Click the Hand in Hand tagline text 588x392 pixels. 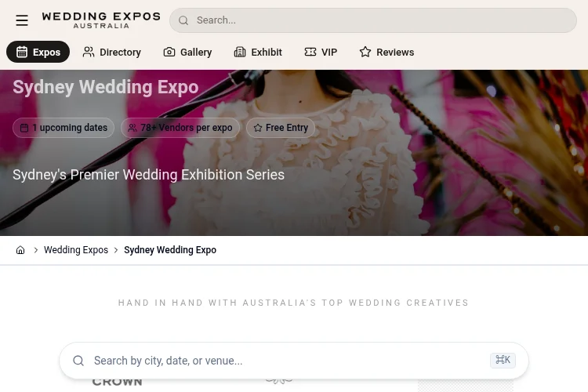(x=294, y=303)
